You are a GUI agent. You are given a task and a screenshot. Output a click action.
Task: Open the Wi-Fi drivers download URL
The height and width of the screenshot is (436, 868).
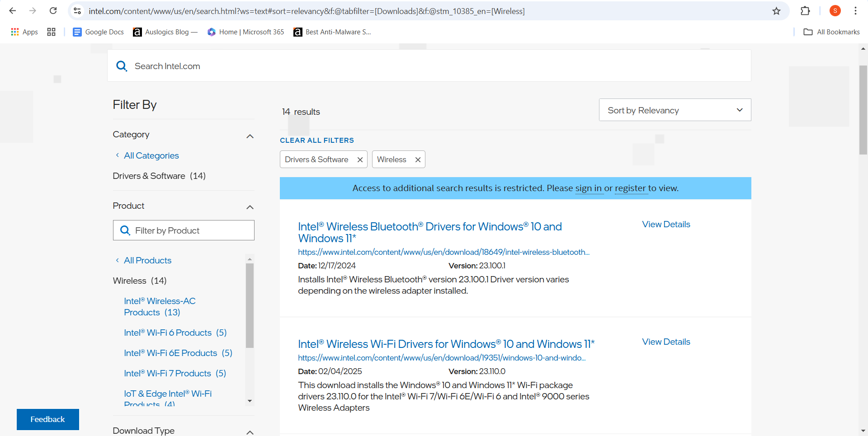[x=442, y=358]
